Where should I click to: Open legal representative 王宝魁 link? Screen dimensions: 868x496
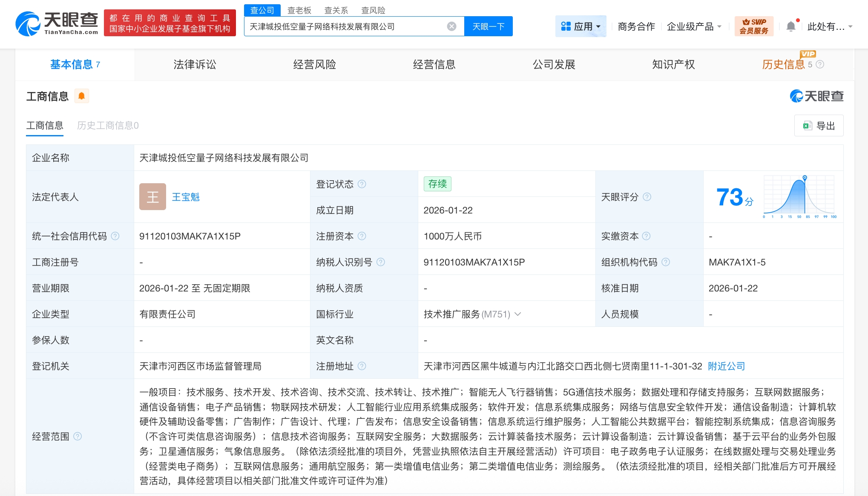[186, 197]
